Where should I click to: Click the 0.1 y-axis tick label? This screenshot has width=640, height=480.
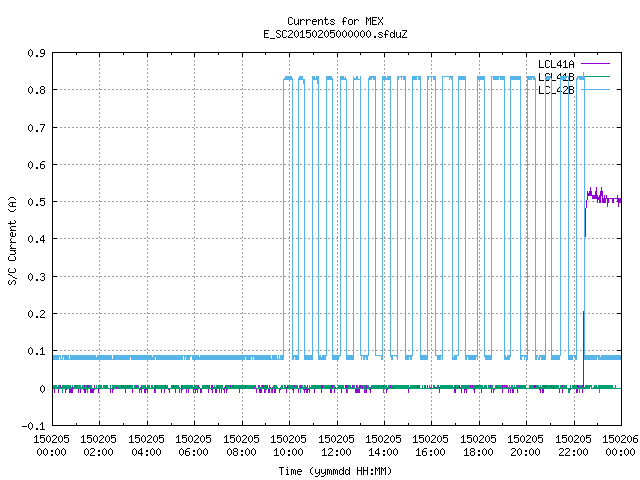point(36,351)
